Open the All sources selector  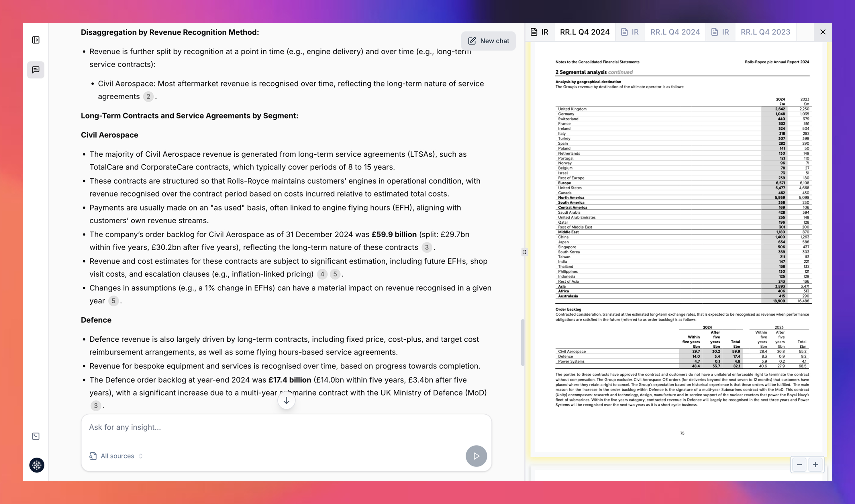click(x=116, y=456)
